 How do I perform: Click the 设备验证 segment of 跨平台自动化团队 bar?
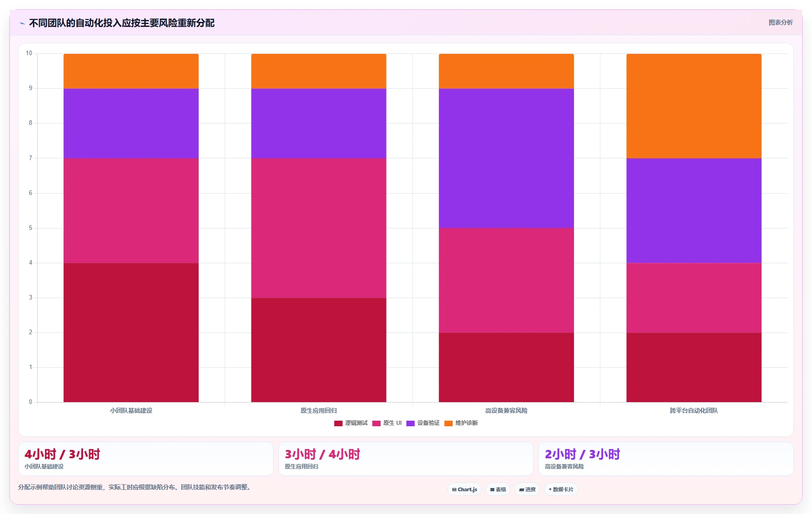[x=694, y=211]
